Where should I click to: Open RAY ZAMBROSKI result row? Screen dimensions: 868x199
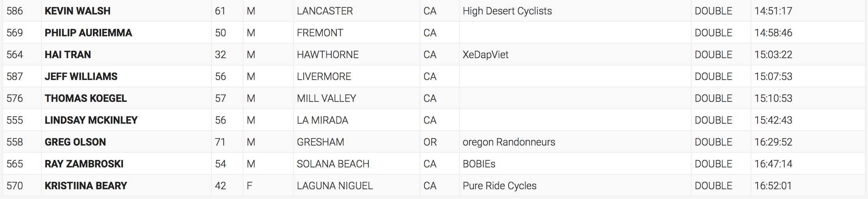(84, 164)
